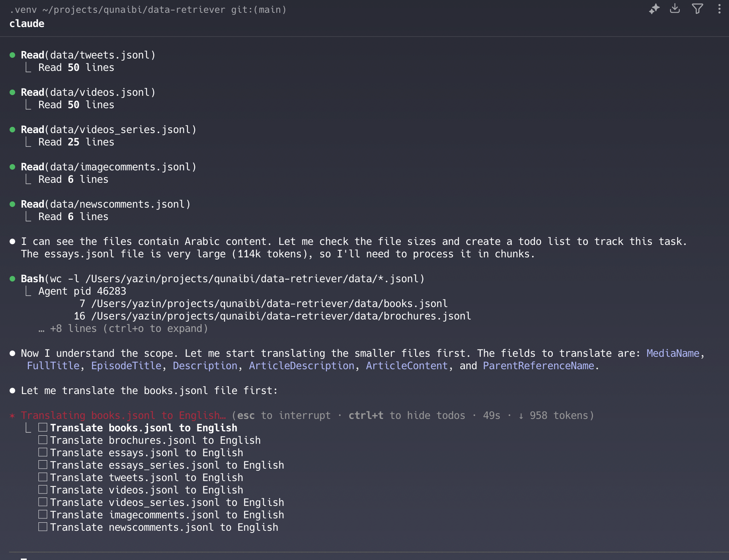Click the ParentReferenceName field link
729x560 pixels.
(x=538, y=366)
